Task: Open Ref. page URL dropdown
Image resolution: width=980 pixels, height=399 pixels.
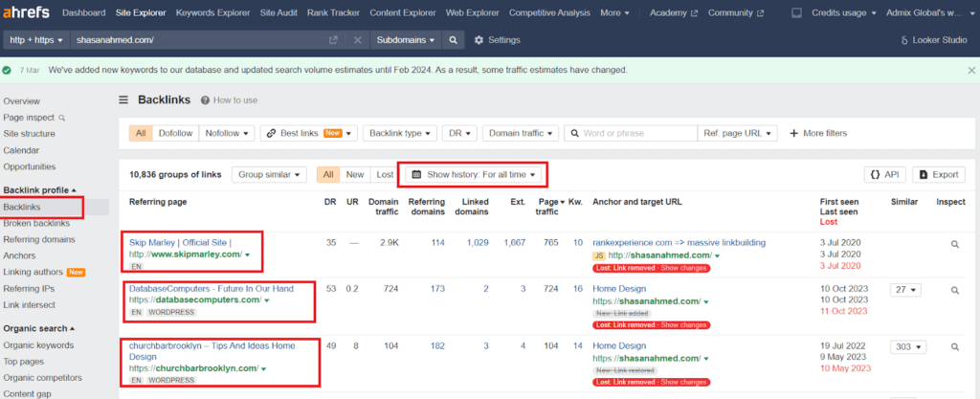Action: [738, 133]
